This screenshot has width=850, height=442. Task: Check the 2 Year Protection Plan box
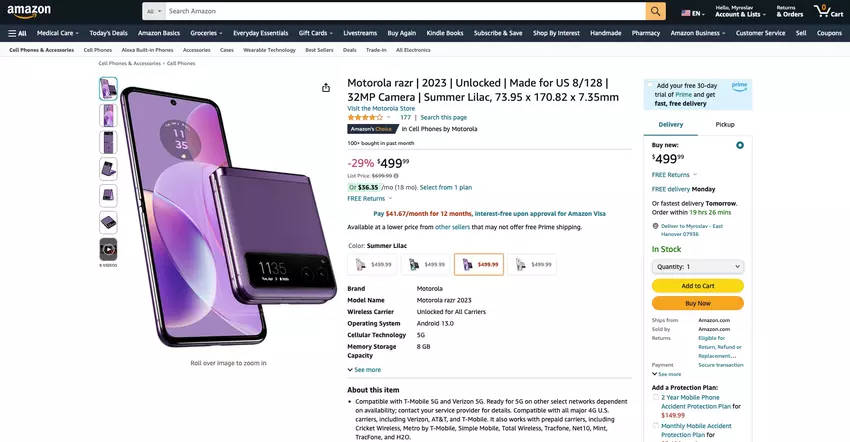click(655, 397)
